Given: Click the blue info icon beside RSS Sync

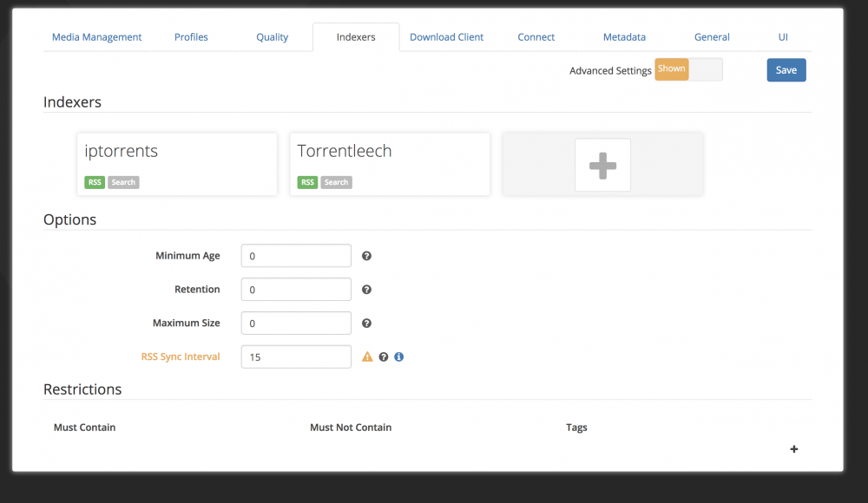Looking at the screenshot, I should point(398,357).
